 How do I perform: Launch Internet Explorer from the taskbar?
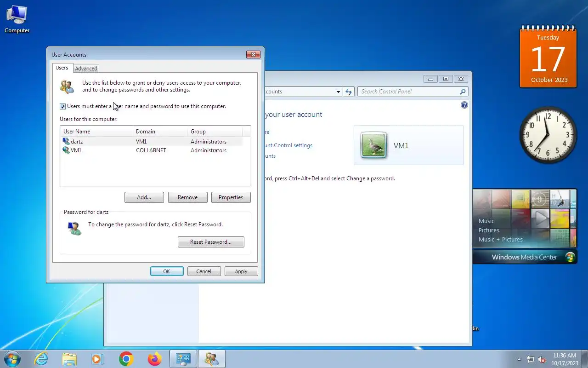pyautogui.click(x=41, y=359)
